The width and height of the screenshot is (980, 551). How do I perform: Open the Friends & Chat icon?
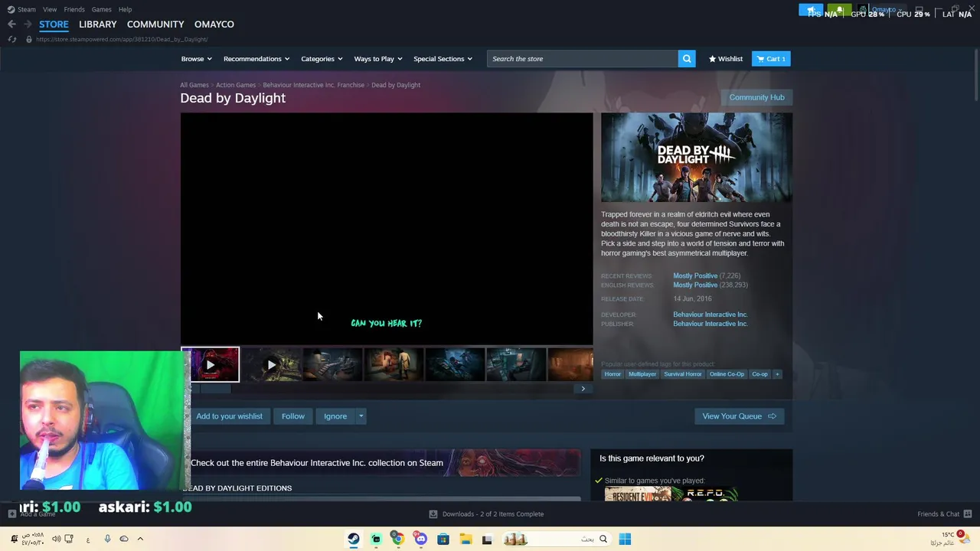[968, 514]
